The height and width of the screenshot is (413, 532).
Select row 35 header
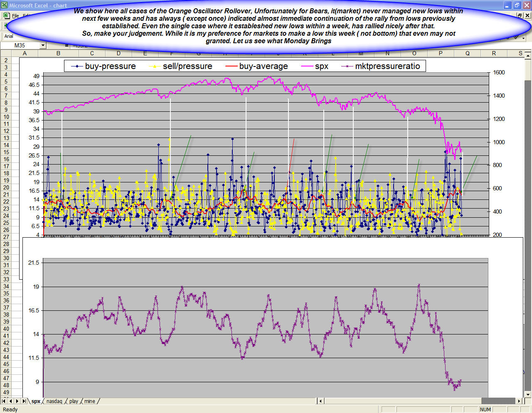pyautogui.click(x=6, y=293)
